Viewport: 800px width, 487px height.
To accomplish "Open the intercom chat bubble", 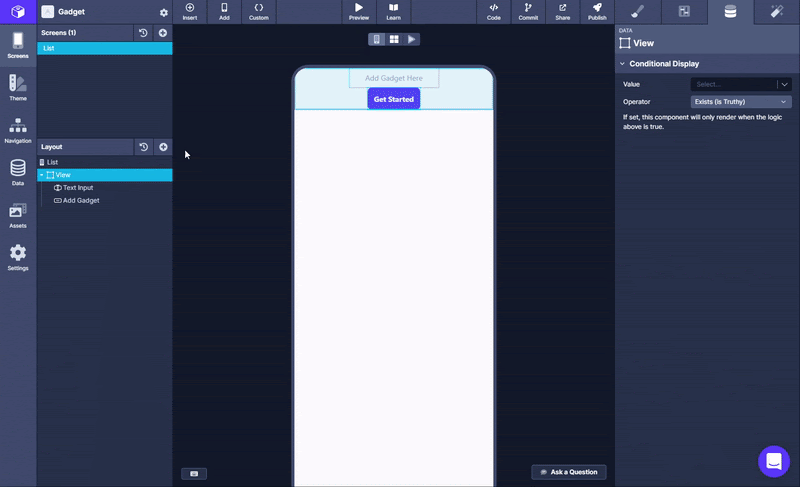I will coord(773,461).
